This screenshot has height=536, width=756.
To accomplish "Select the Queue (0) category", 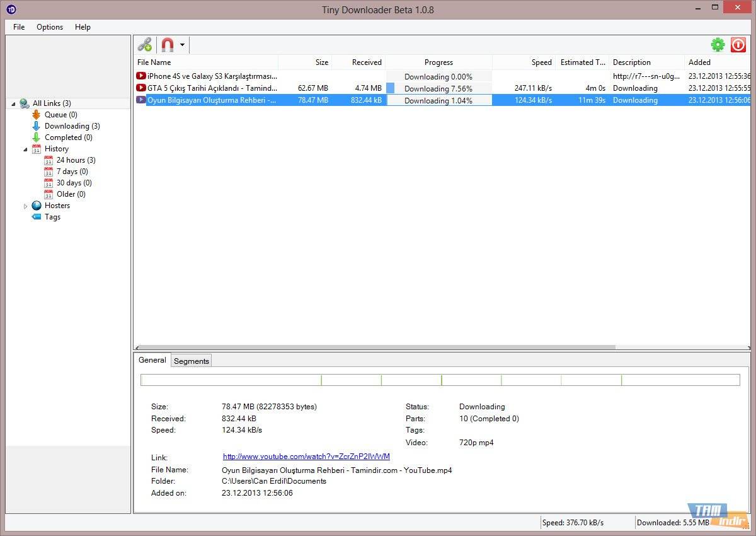I will tap(60, 115).
